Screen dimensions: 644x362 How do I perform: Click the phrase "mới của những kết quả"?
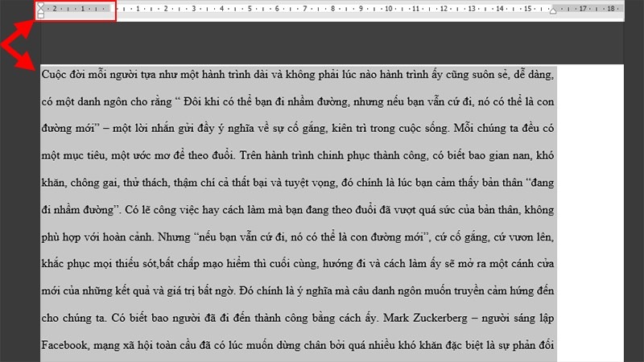pyautogui.click(x=95, y=291)
